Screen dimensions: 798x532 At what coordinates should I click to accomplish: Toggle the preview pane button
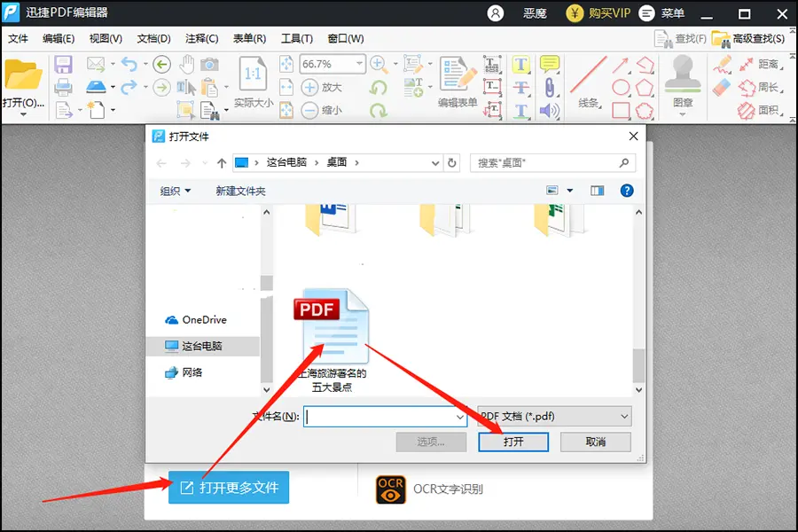pyautogui.click(x=597, y=191)
